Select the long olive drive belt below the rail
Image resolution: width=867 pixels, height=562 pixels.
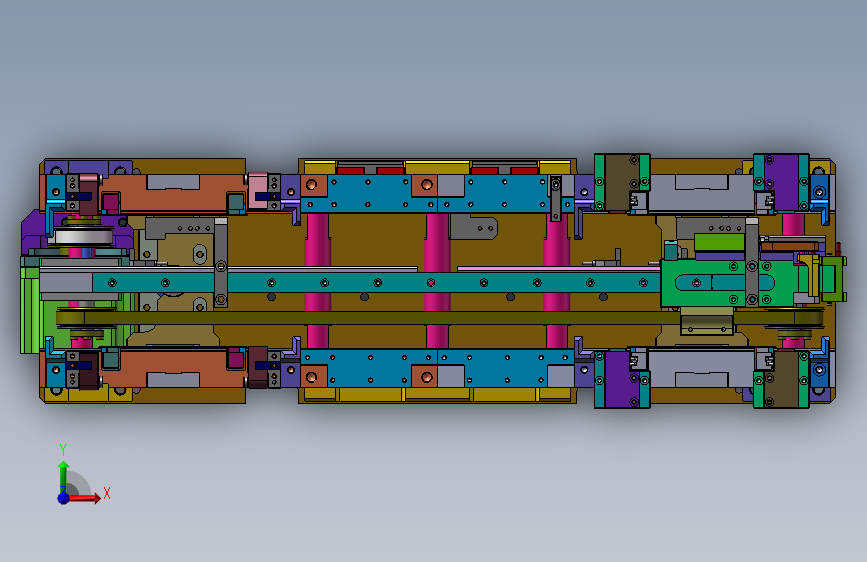tap(440, 318)
